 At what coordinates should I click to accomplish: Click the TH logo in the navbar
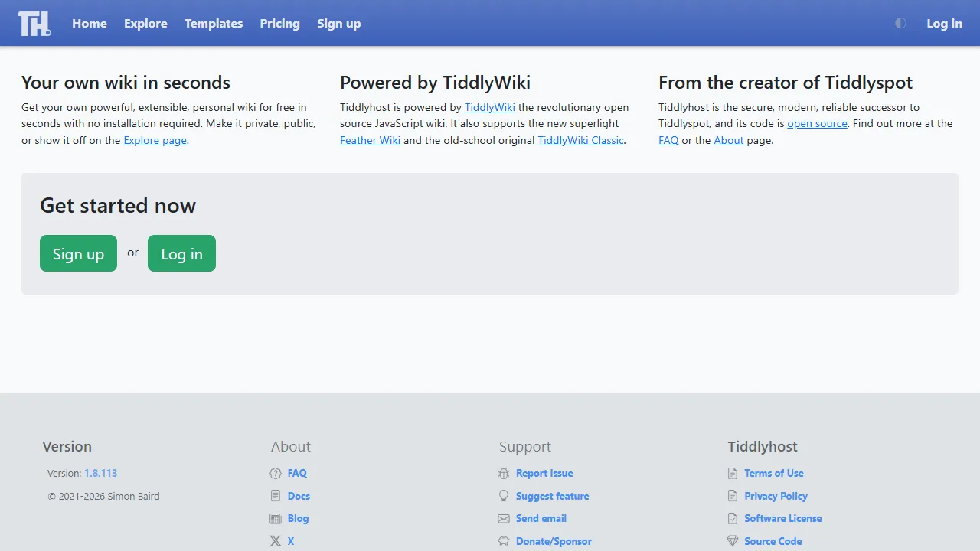point(34,23)
